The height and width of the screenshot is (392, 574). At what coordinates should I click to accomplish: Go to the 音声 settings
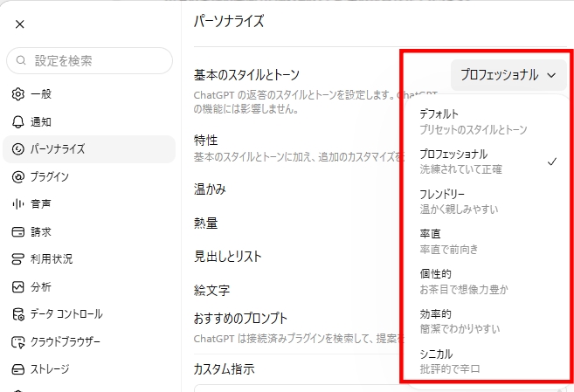click(89, 204)
